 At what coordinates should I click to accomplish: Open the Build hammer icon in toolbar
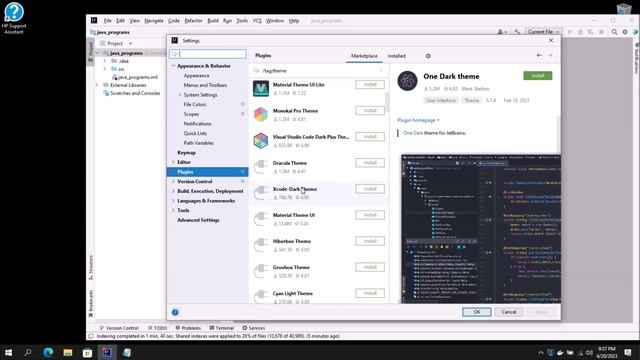point(517,32)
